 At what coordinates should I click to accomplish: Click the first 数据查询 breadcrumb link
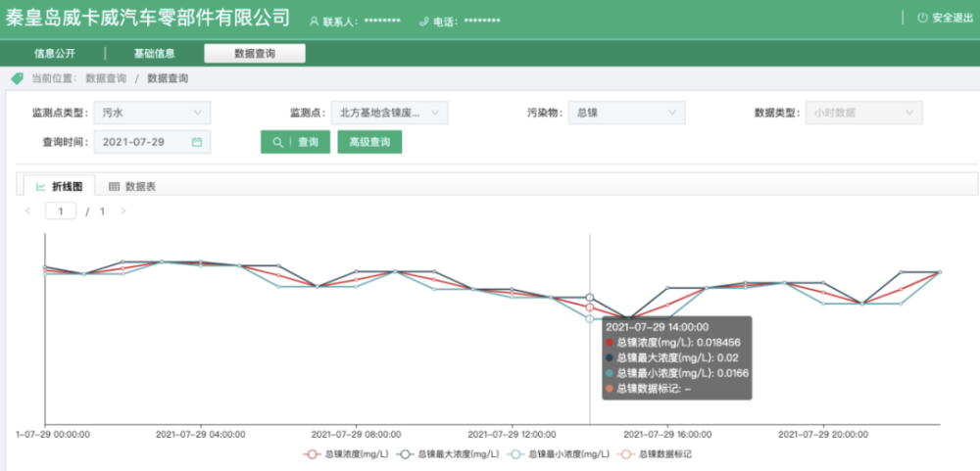coord(106,78)
